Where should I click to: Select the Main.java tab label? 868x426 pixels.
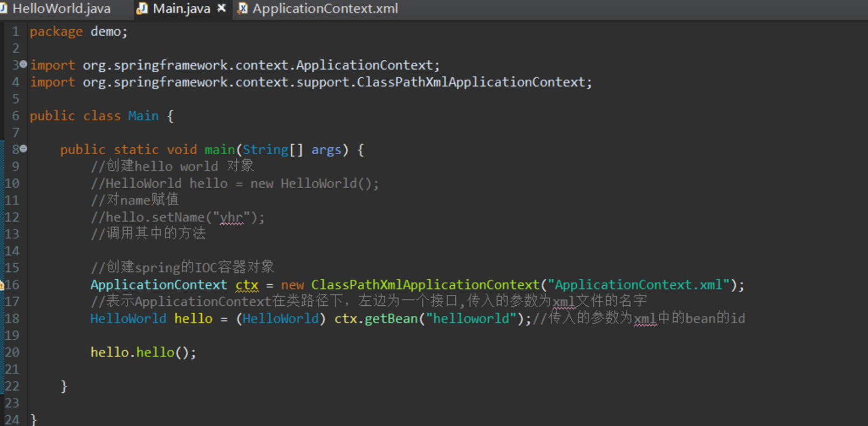[x=181, y=9]
